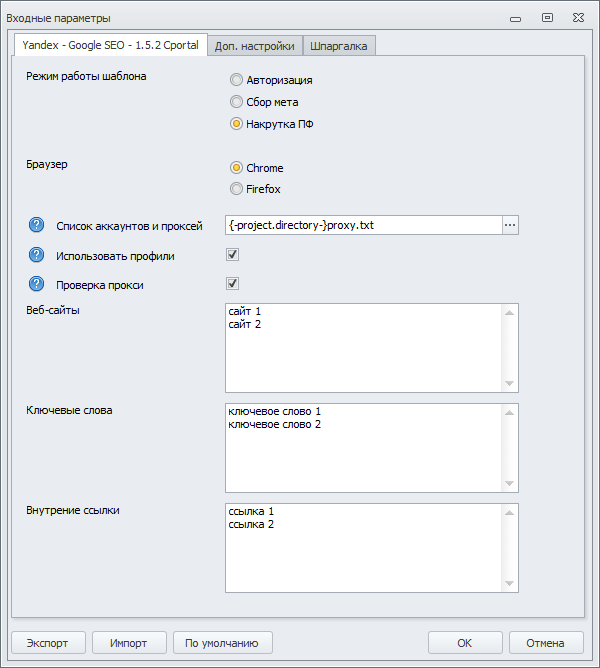Viewport: 600px width, 668px height.
Task: Click the browse ellipsis button for proxy file
Action: [510, 225]
